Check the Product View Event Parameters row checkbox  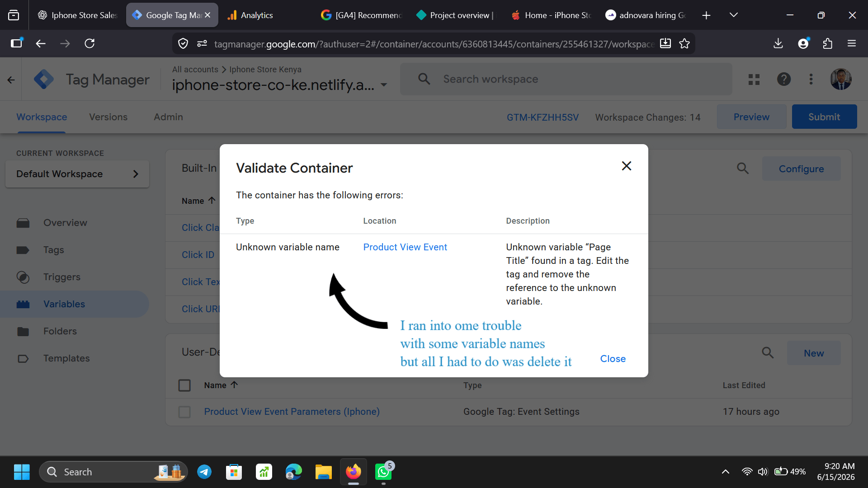(184, 412)
